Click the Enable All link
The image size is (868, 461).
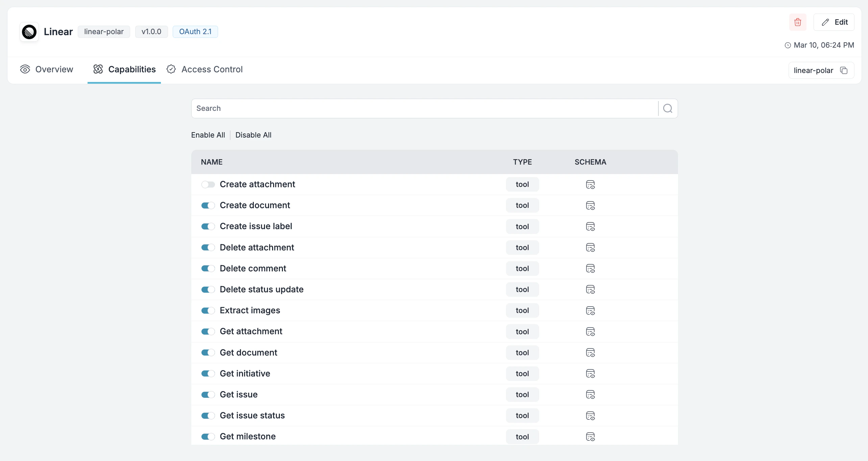tap(208, 135)
